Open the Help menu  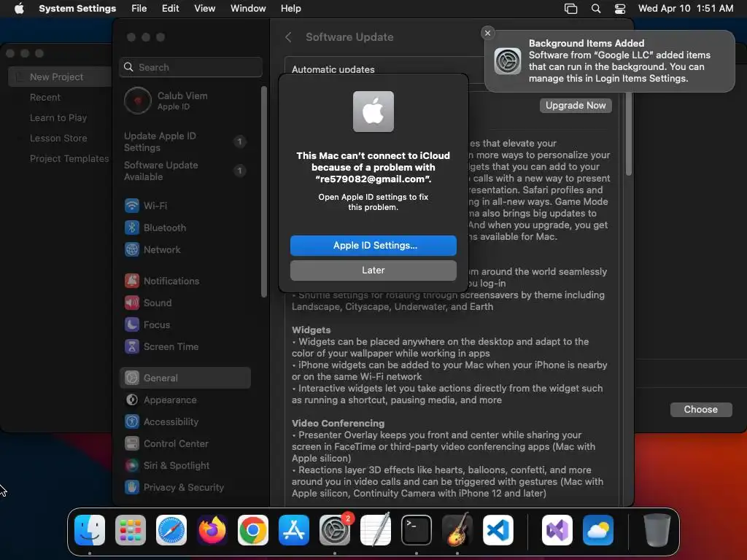tap(290, 9)
